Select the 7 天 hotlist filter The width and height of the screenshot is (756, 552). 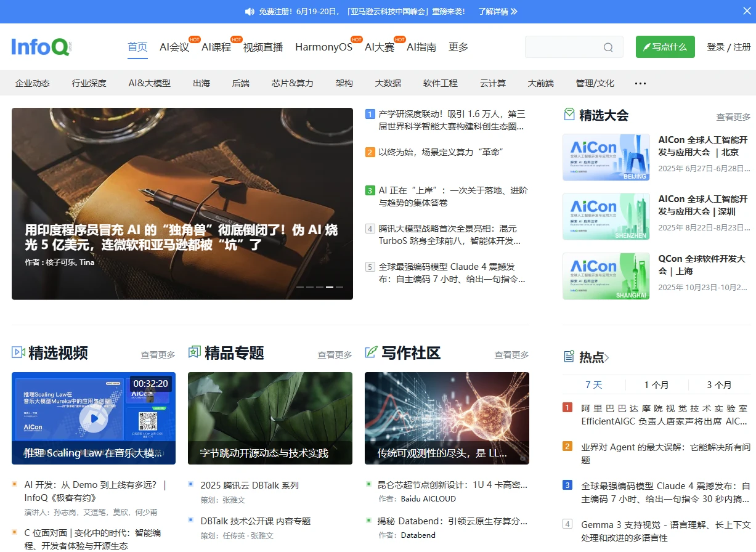(594, 384)
